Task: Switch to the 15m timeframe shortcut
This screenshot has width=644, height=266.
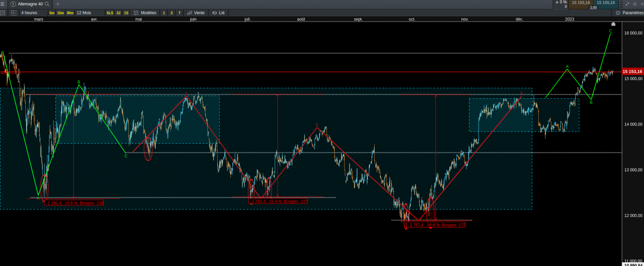Action: pyautogui.click(x=60, y=13)
